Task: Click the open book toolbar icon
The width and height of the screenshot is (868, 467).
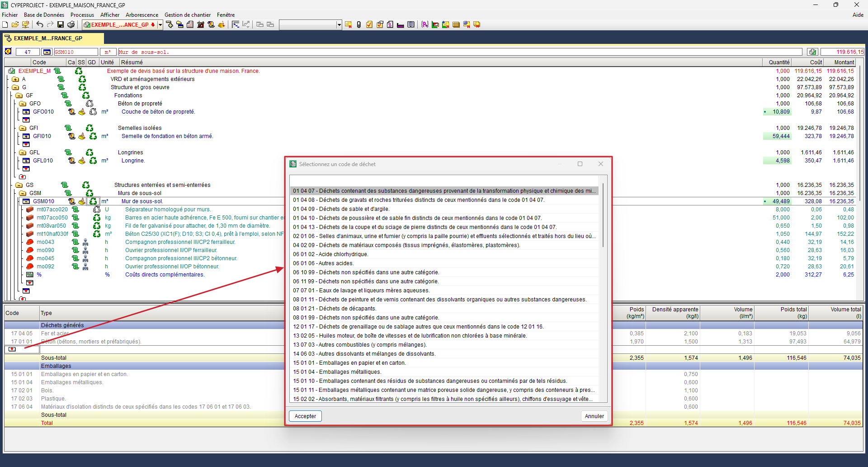Action: click(x=411, y=24)
